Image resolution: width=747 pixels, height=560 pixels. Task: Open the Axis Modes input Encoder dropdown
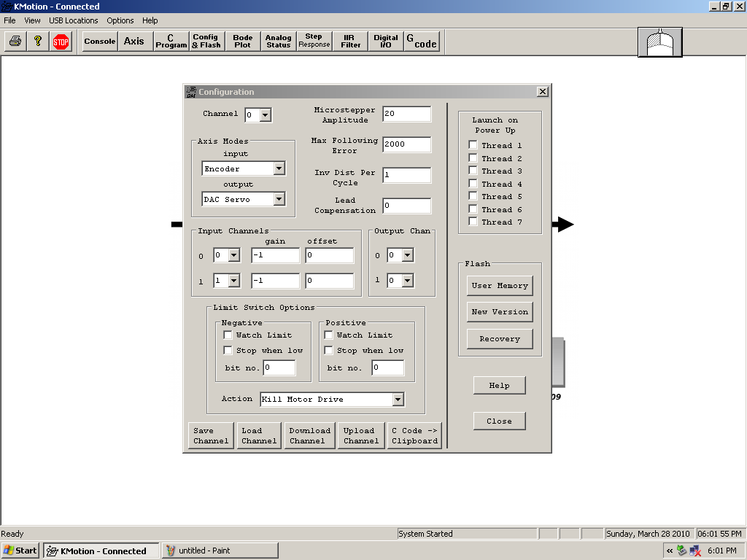[279, 168]
